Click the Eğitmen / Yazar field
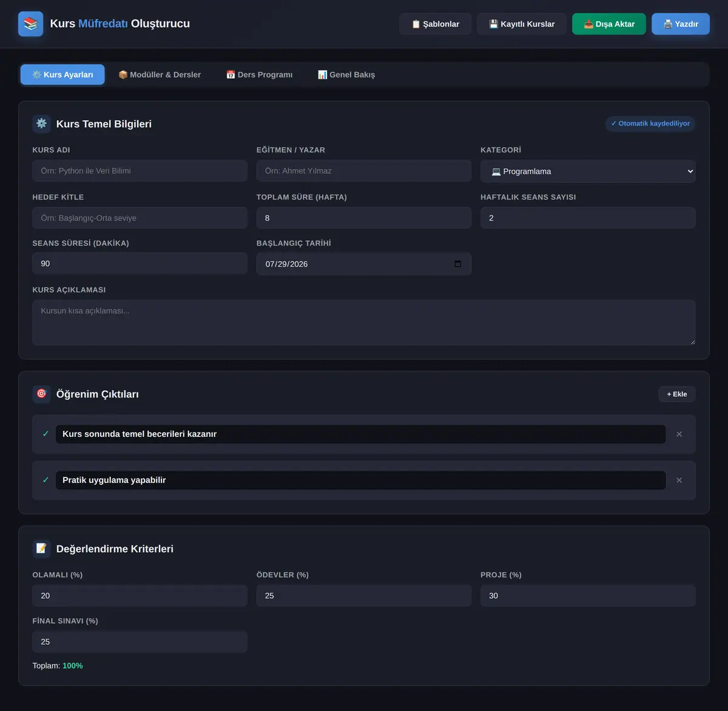 [364, 171]
